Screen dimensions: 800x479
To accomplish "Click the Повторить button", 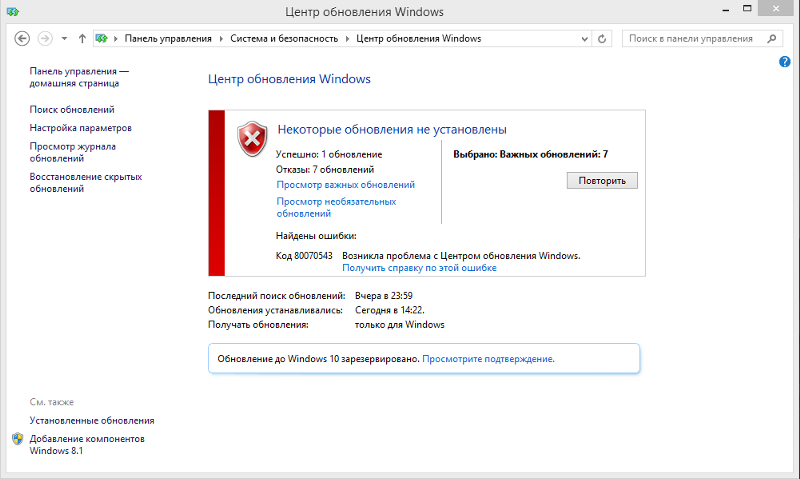I will click(x=602, y=181).
